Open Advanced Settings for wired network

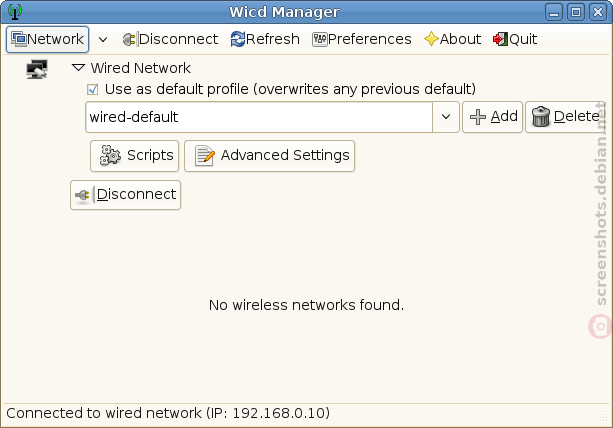pyautogui.click(x=269, y=156)
